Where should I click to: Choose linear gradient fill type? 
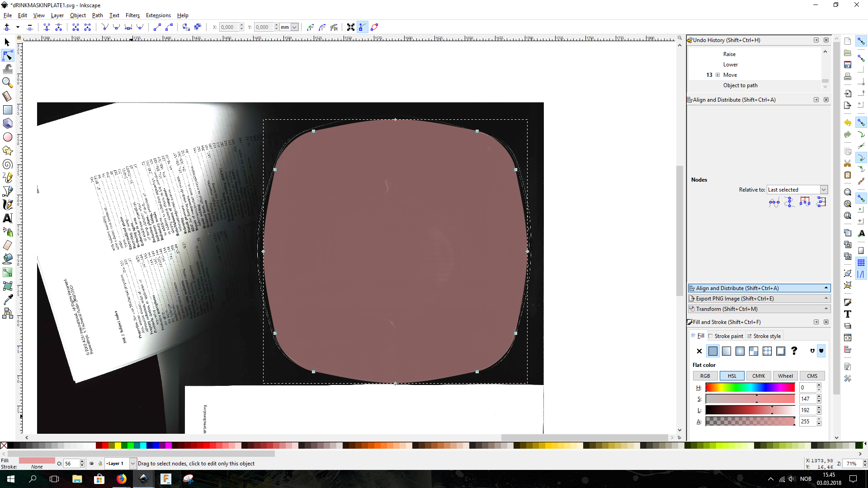(x=726, y=351)
